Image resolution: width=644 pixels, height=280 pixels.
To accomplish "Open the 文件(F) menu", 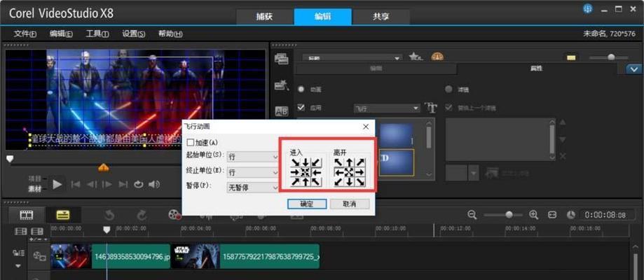I will pos(25,34).
